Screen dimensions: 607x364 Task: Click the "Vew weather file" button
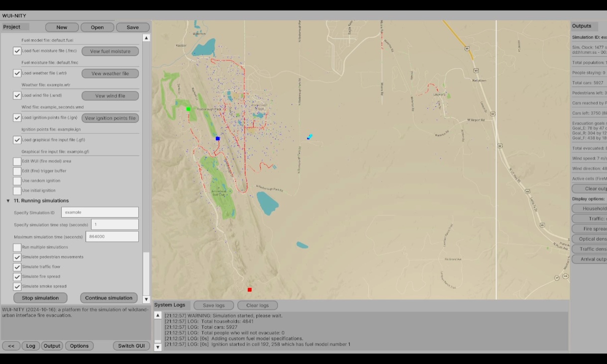[x=110, y=73]
